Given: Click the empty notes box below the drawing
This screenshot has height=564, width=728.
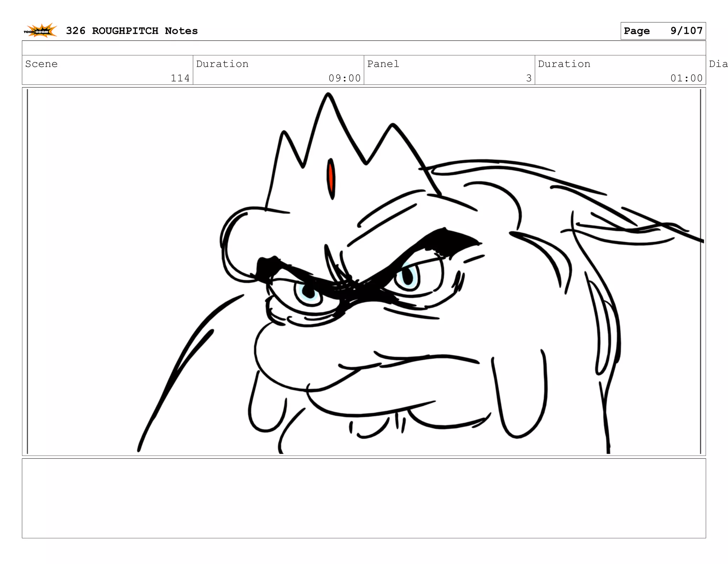Looking at the screenshot, I should point(363,498).
